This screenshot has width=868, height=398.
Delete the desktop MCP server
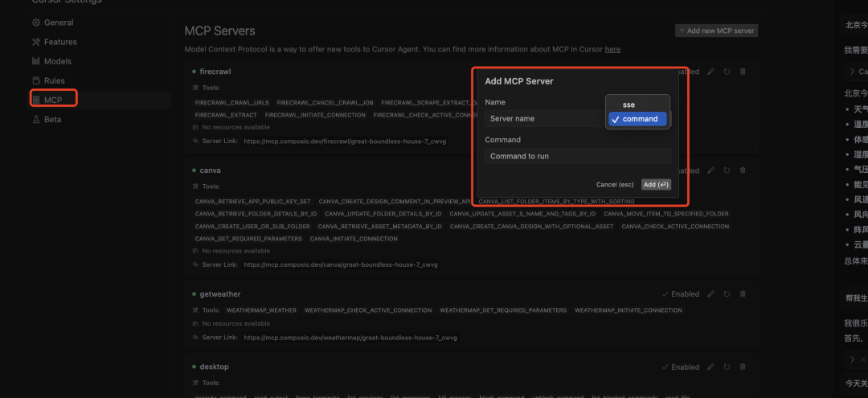click(742, 367)
